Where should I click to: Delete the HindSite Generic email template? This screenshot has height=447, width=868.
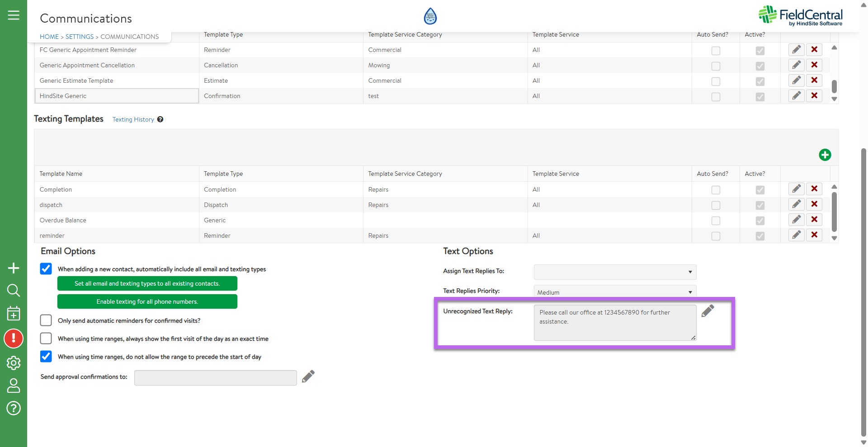pos(814,96)
